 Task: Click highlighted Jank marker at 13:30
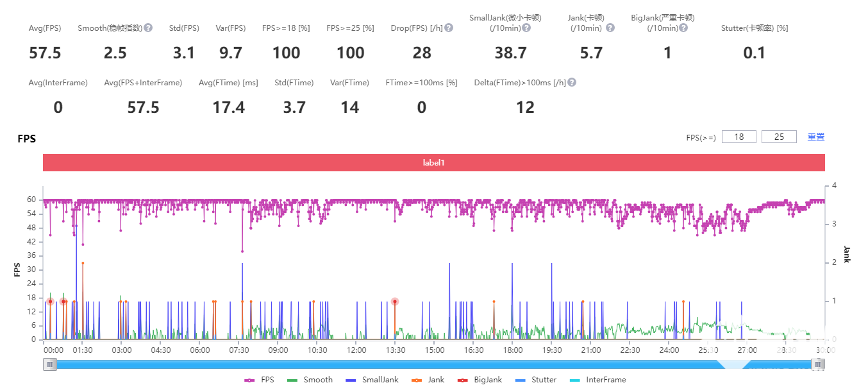click(395, 302)
